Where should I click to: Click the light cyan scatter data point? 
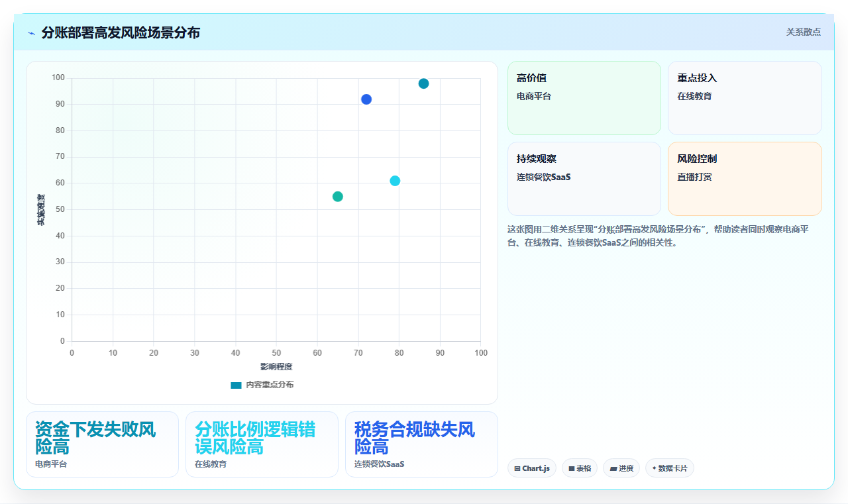tap(395, 181)
